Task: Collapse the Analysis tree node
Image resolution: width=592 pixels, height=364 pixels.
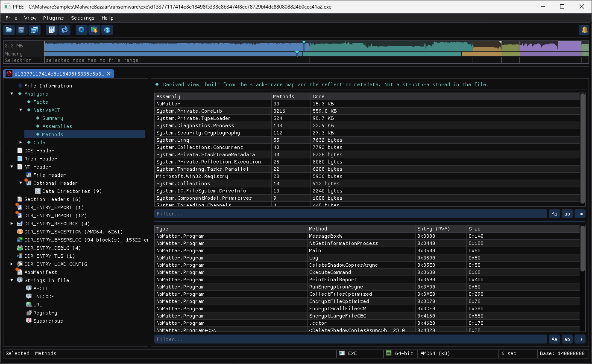Action: [12, 94]
